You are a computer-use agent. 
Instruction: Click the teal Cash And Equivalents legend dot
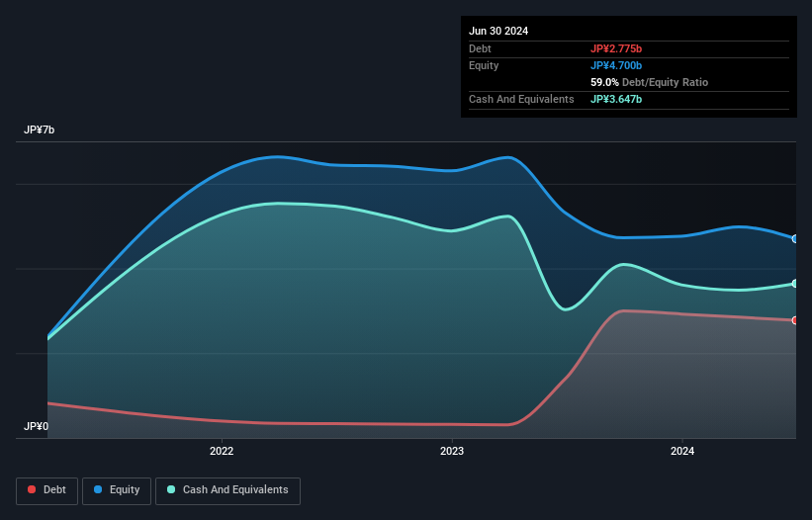click(x=171, y=489)
